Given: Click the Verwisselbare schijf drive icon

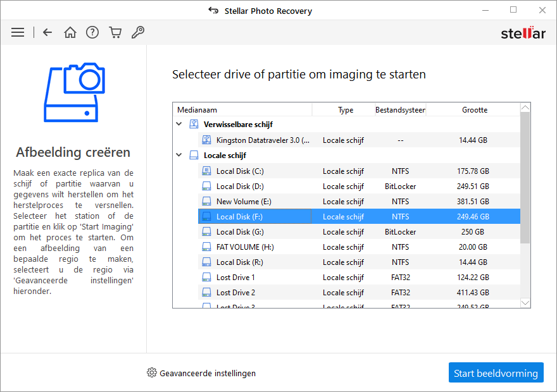Looking at the screenshot, I should click(x=194, y=124).
